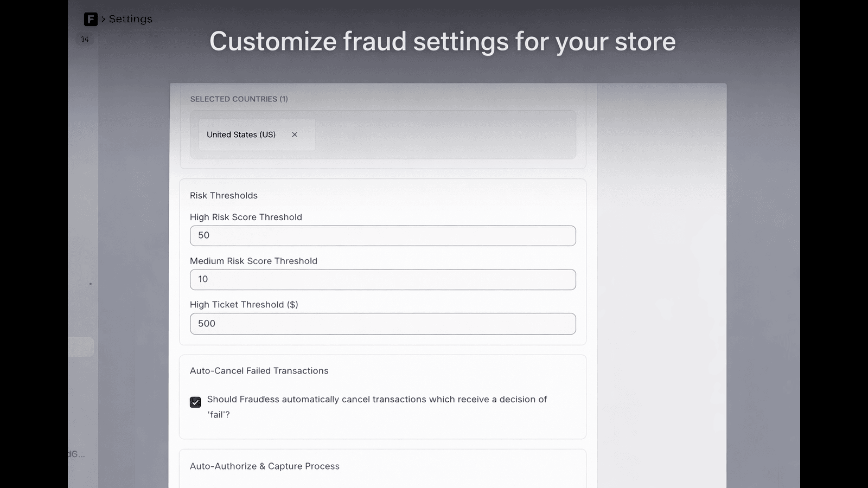Expand the Auto-Authorize & Capture Process section

(x=264, y=466)
